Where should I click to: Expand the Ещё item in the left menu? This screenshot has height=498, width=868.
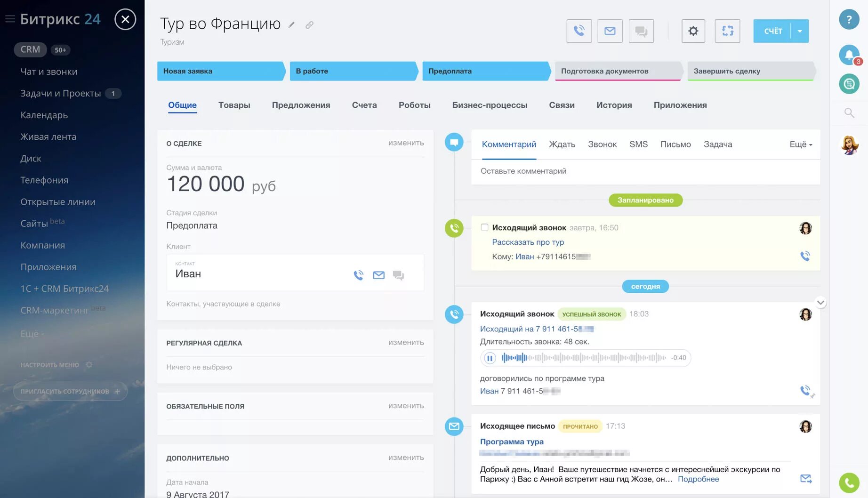30,333
